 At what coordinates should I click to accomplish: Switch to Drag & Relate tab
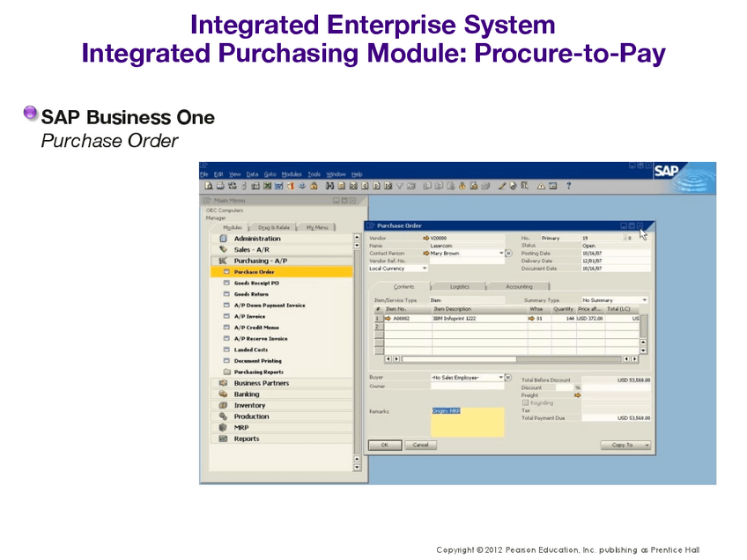point(273,228)
